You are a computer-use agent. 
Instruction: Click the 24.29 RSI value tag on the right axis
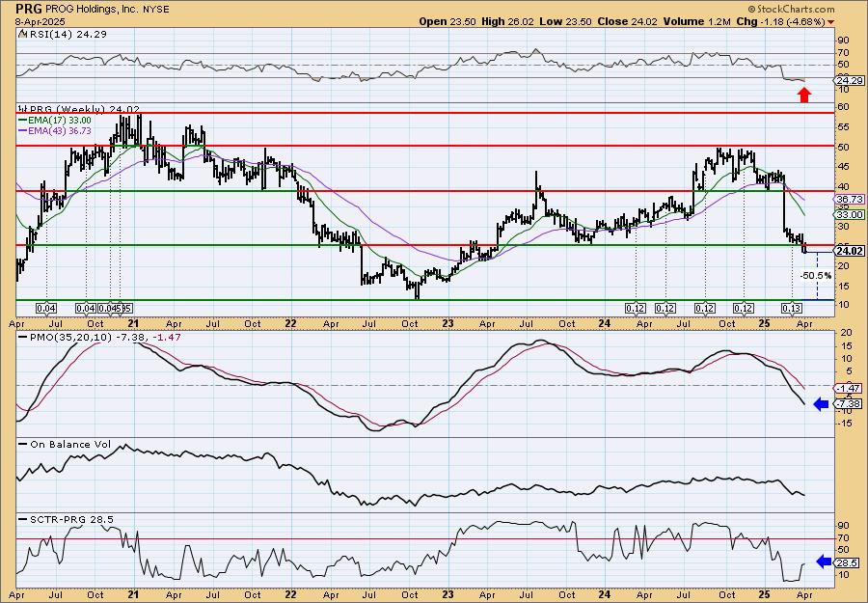pyautogui.click(x=848, y=81)
